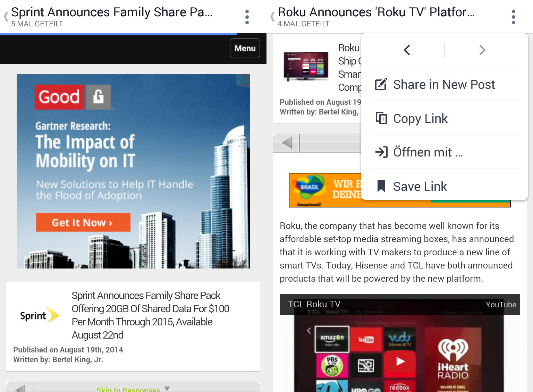Choose Save Link from the menu
Viewport: 533px width, 392px height.
point(420,187)
